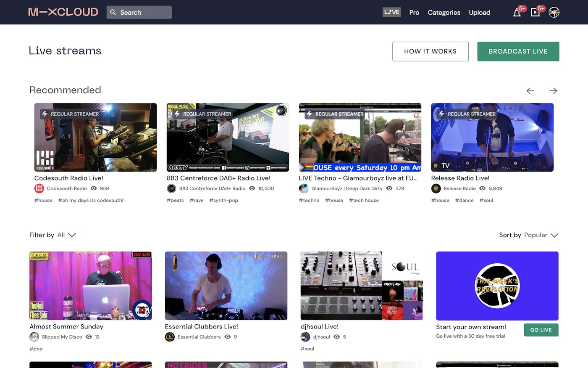Image resolution: width=588 pixels, height=368 pixels.
Task: Click viewer eye icon for Codesouth Radio
Action: tap(94, 188)
